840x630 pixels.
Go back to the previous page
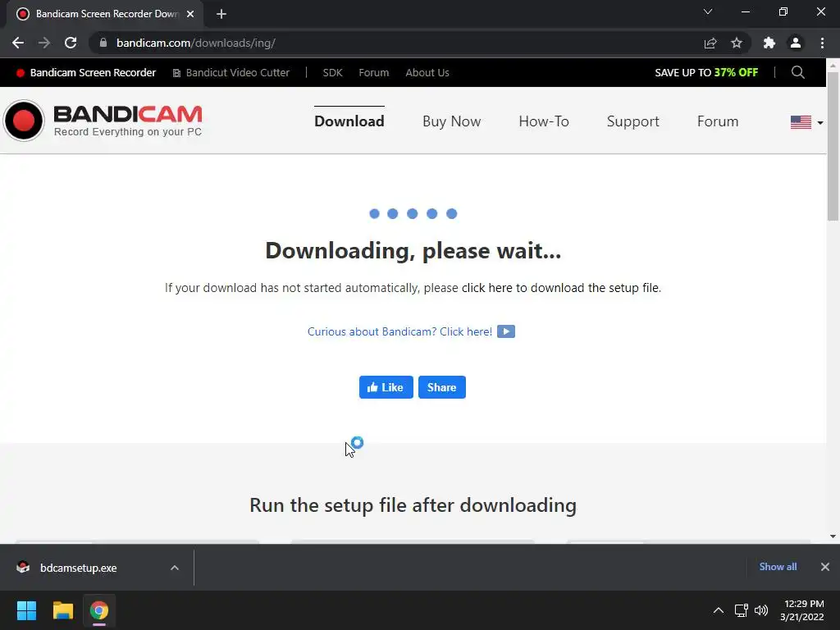(x=18, y=43)
